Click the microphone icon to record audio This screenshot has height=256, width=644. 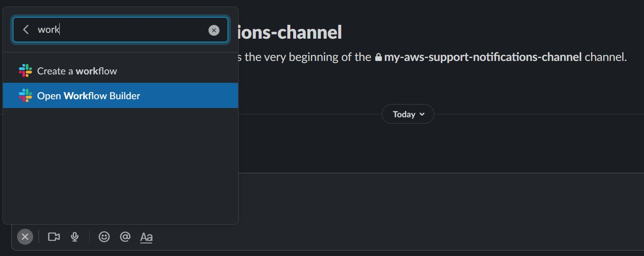74,237
